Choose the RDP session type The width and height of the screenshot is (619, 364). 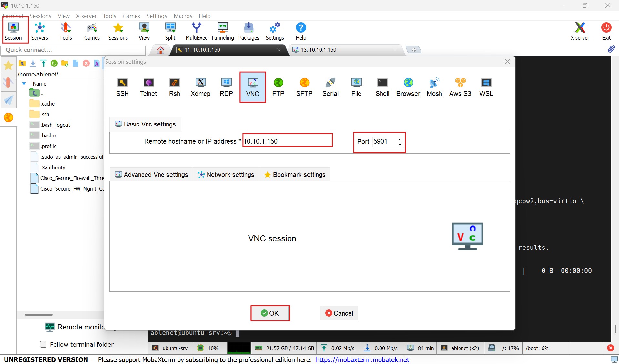(226, 87)
